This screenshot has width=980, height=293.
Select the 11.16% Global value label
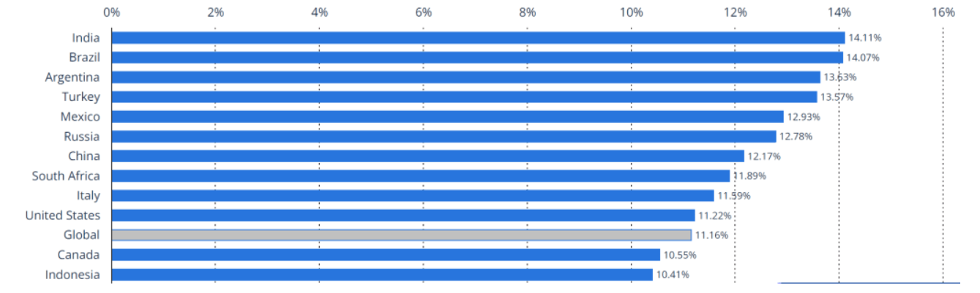pyautogui.click(x=711, y=235)
